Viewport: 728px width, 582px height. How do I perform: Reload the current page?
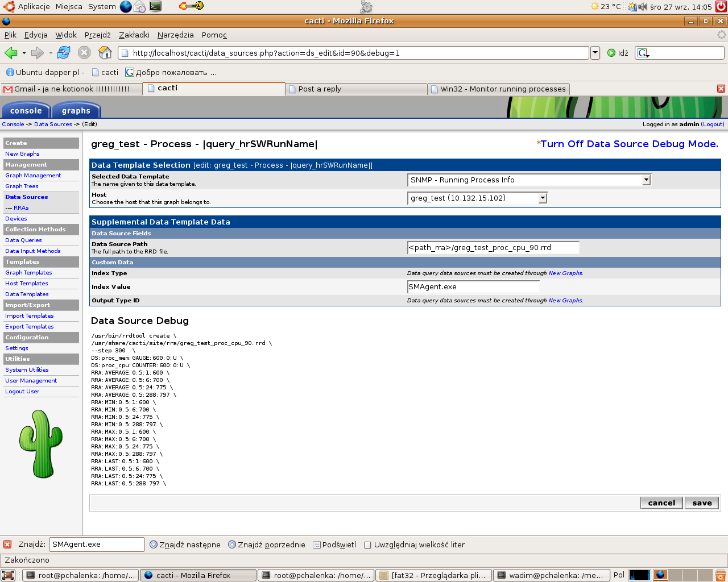pos(64,53)
